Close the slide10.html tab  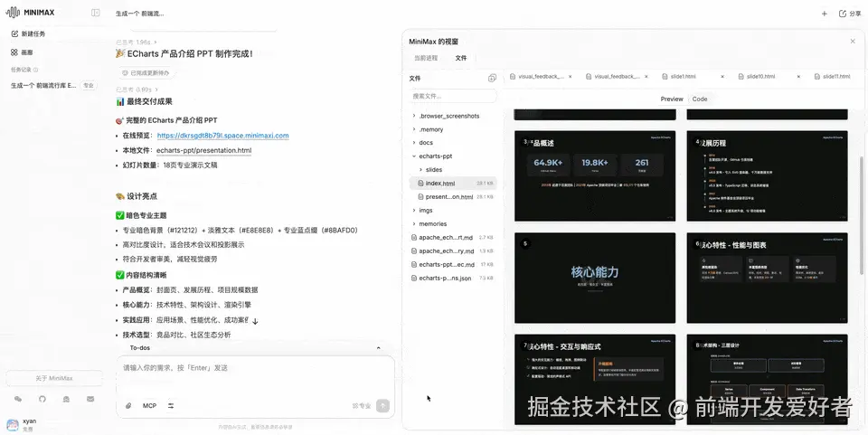pyautogui.click(x=798, y=77)
